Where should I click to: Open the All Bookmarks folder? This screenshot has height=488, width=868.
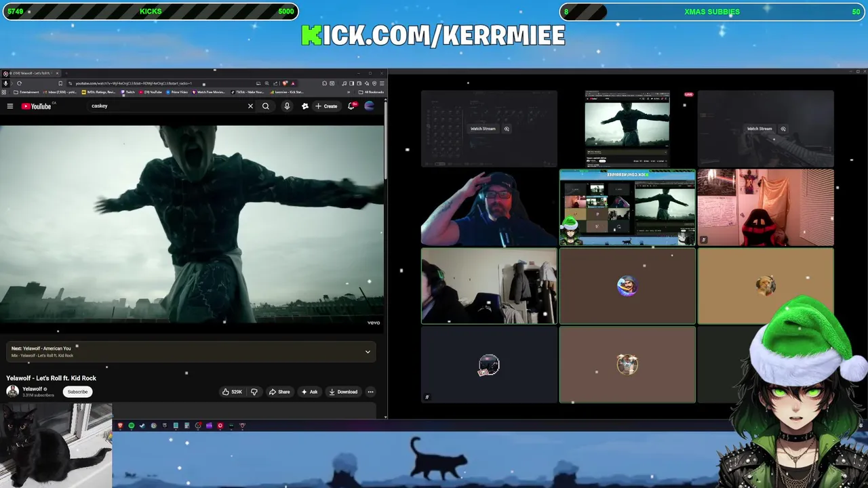click(372, 92)
